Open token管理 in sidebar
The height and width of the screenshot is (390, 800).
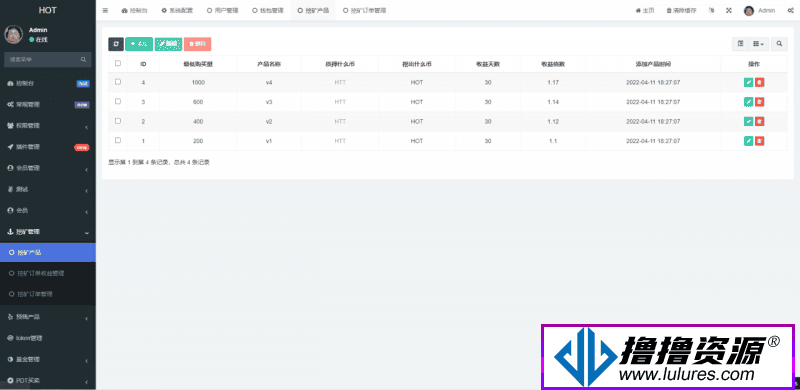(48, 338)
